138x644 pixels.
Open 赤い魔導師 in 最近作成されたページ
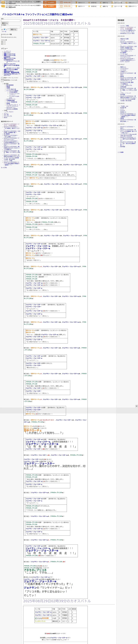pos(7,134)
